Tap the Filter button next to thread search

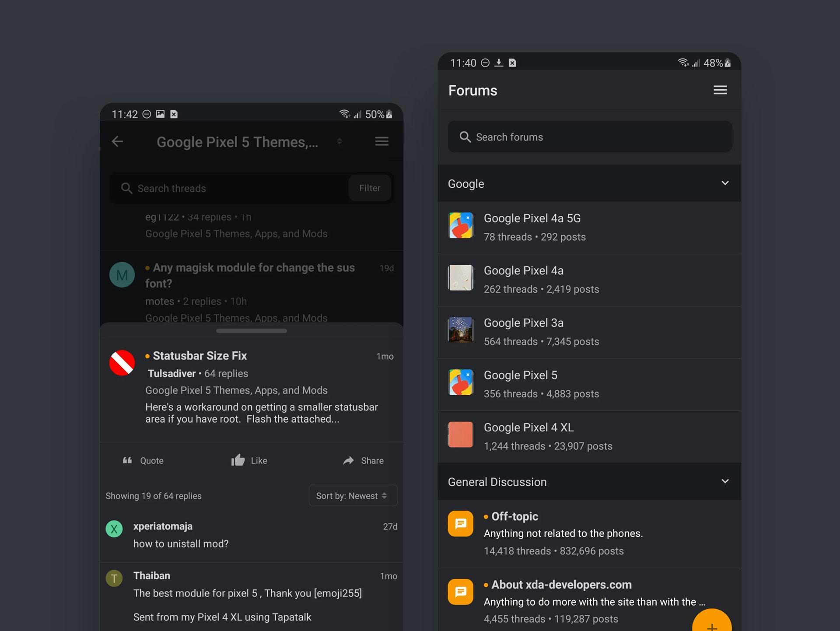tap(370, 188)
